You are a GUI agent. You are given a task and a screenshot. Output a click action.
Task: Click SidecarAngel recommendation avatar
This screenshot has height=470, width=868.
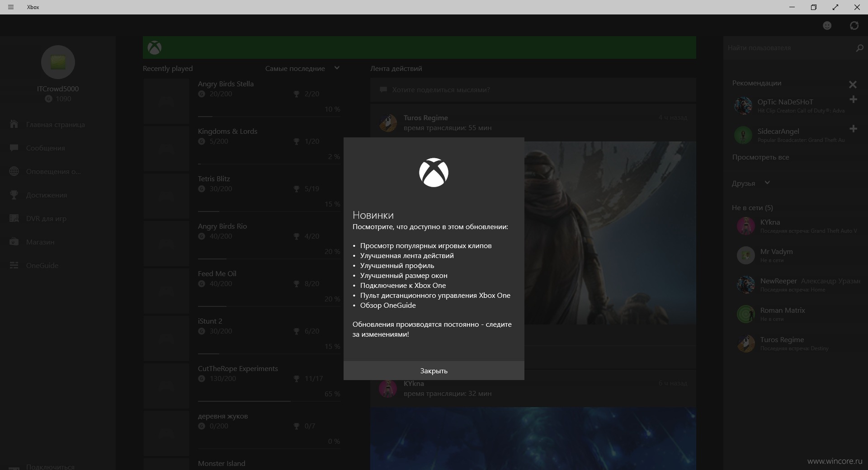[743, 135]
